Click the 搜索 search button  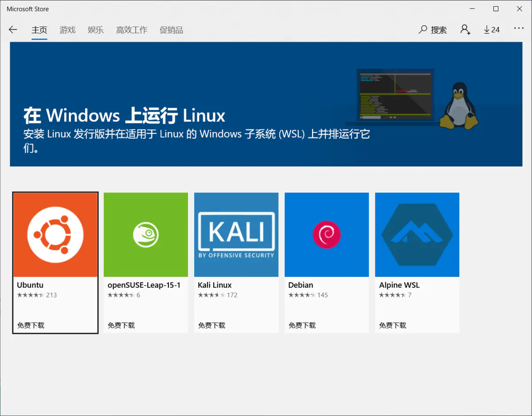433,30
